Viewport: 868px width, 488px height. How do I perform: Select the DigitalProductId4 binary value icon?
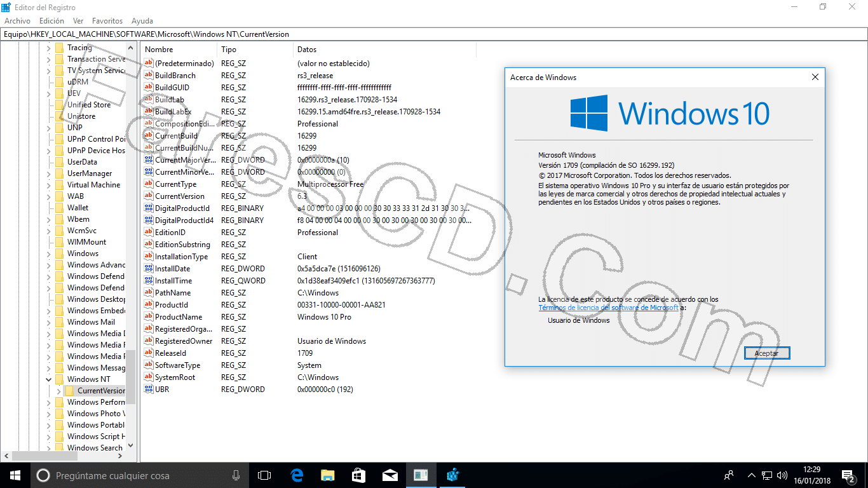pyautogui.click(x=149, y=220)
